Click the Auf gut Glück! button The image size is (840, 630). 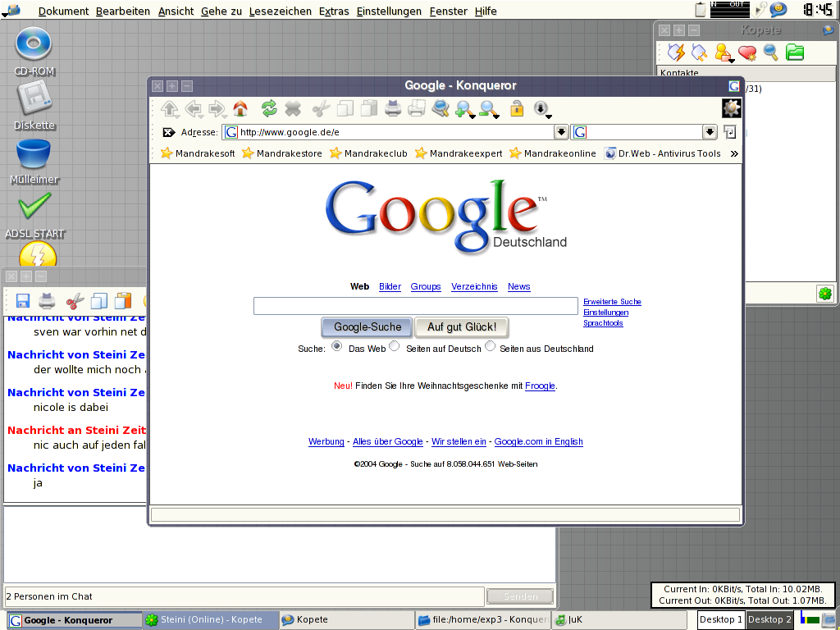[462, 326]
